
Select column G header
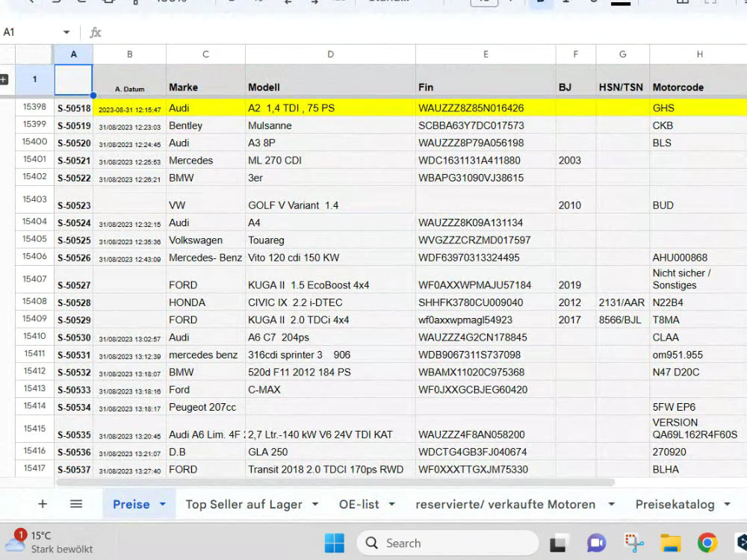click(623, 55)
